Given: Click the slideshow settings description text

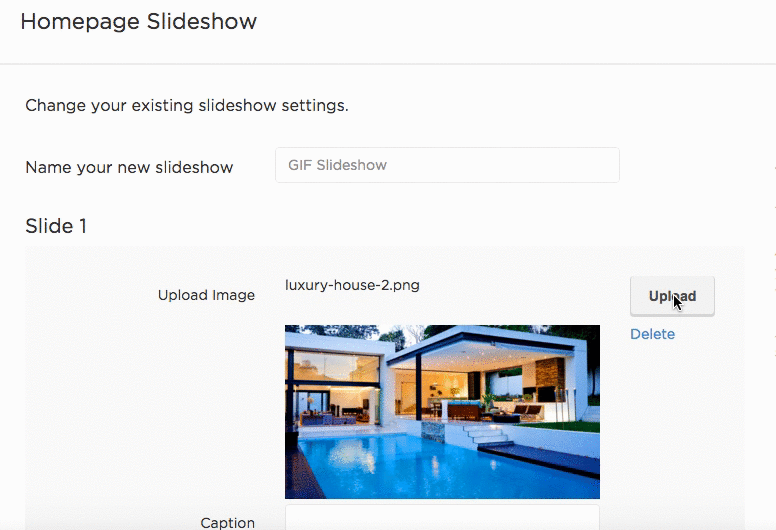Looking at the screenshot, I should (x=187, y=105).
